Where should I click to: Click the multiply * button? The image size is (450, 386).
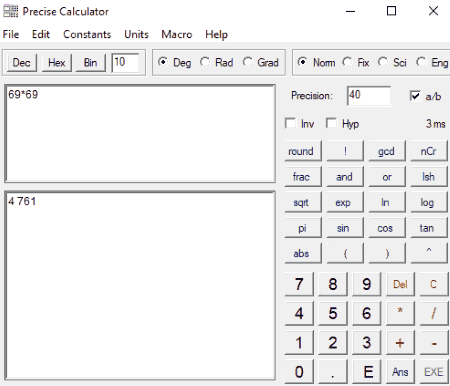tap(400, 313)
